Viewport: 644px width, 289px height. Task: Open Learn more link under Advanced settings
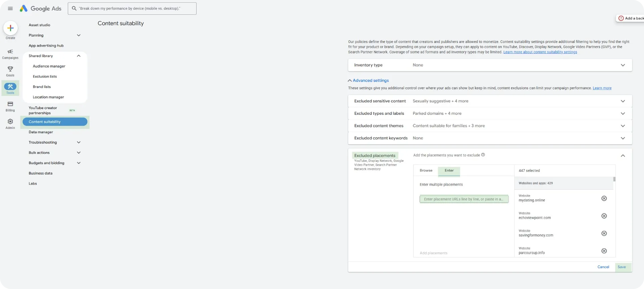click(602, 88)
